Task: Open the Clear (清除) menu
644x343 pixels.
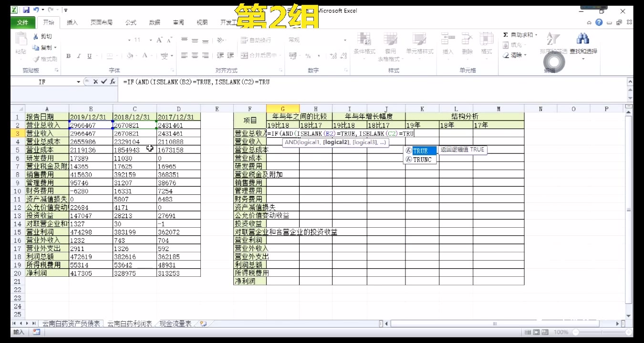Action: (514, 55)
